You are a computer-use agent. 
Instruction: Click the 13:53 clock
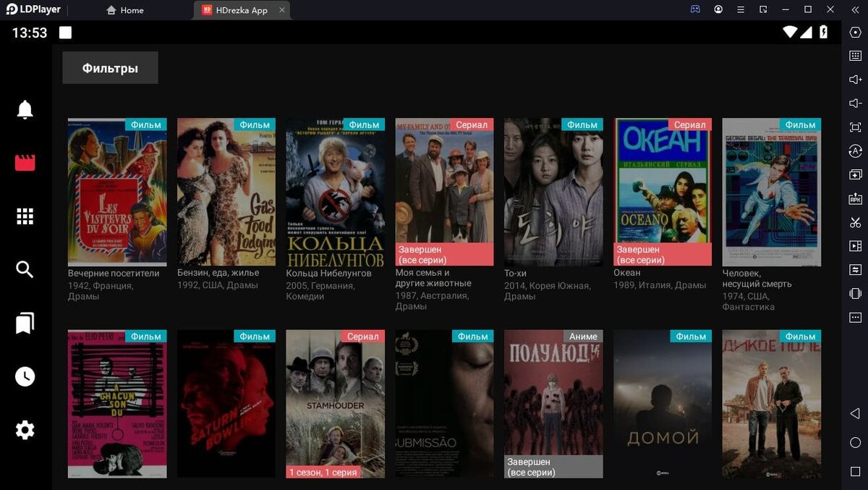30,33
